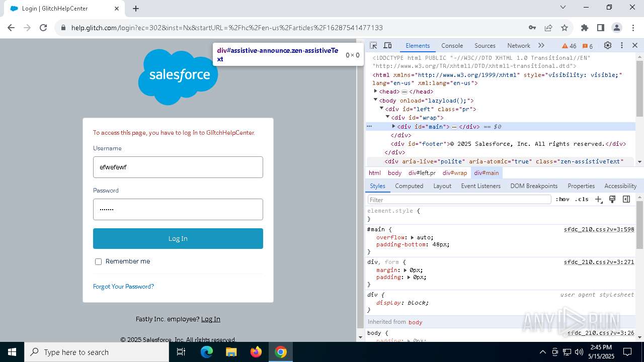Open sfdc_210.css?v=3:271 source link
This screenshot has width=644, height=362.
599,262
